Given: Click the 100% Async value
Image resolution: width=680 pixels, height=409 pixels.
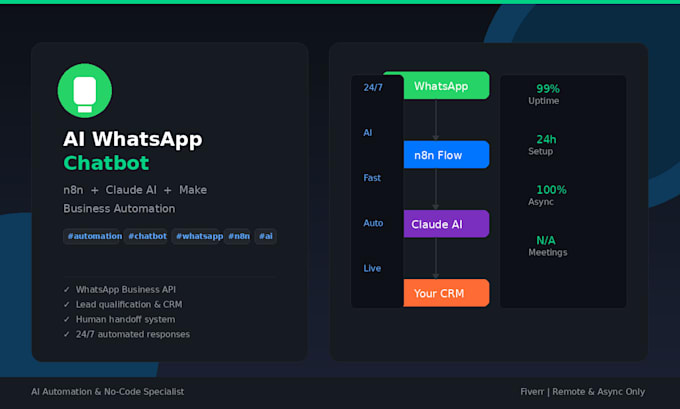Looking at the screenshot, I should point(551,190).
